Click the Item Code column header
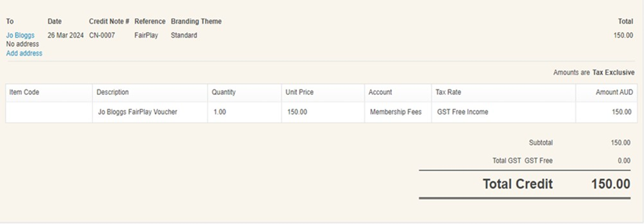Image resolution: width=644 pixels, height=224 pixels. 24,93
